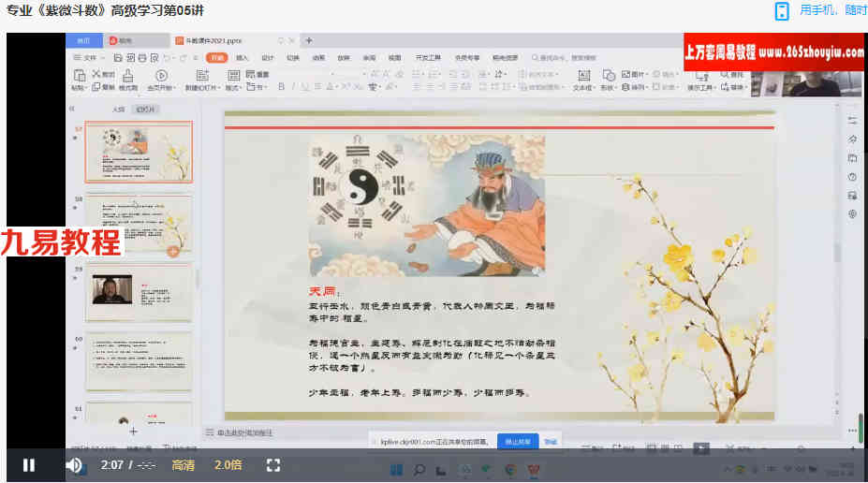
Task: Open the 文件 file menu
Action: 89,57
